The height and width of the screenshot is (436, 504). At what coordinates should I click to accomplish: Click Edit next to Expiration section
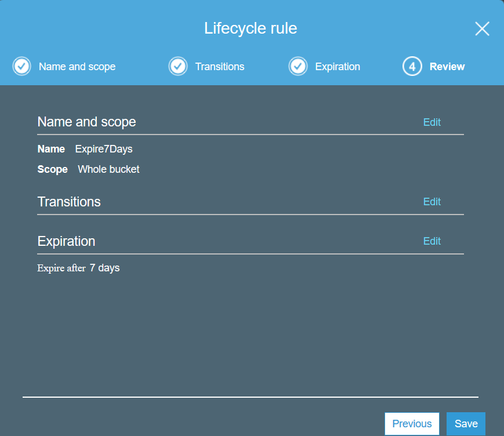[432, 241]
